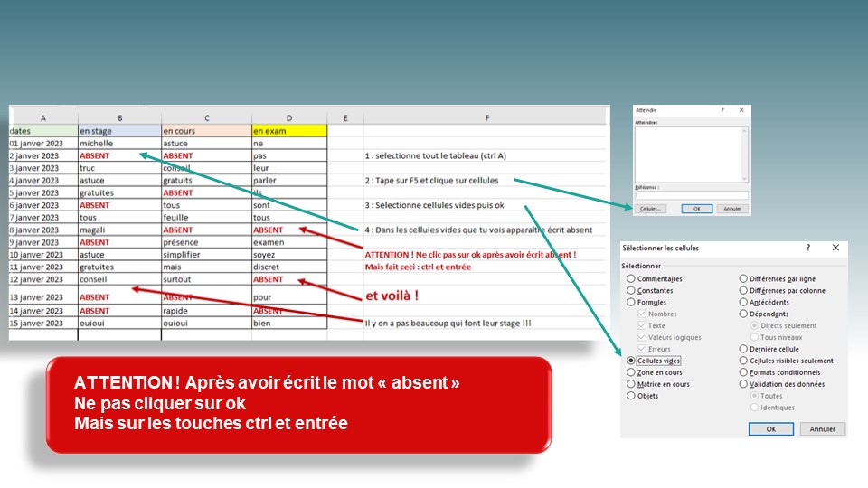
Task: Click Annuler in Sélectionner les cellules dialog
Action: click(823, 429)
